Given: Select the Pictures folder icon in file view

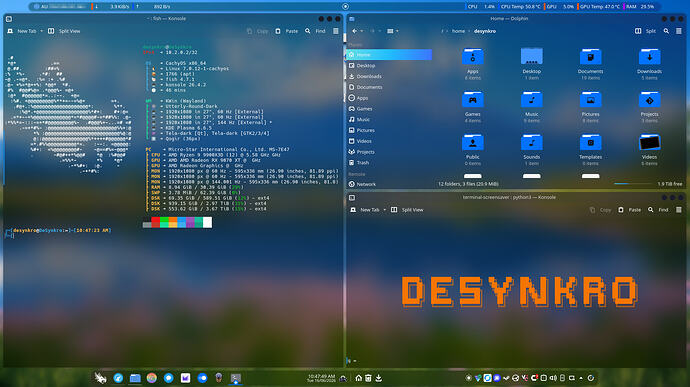Looking at the screenshot, I should [x=591, y=100].
